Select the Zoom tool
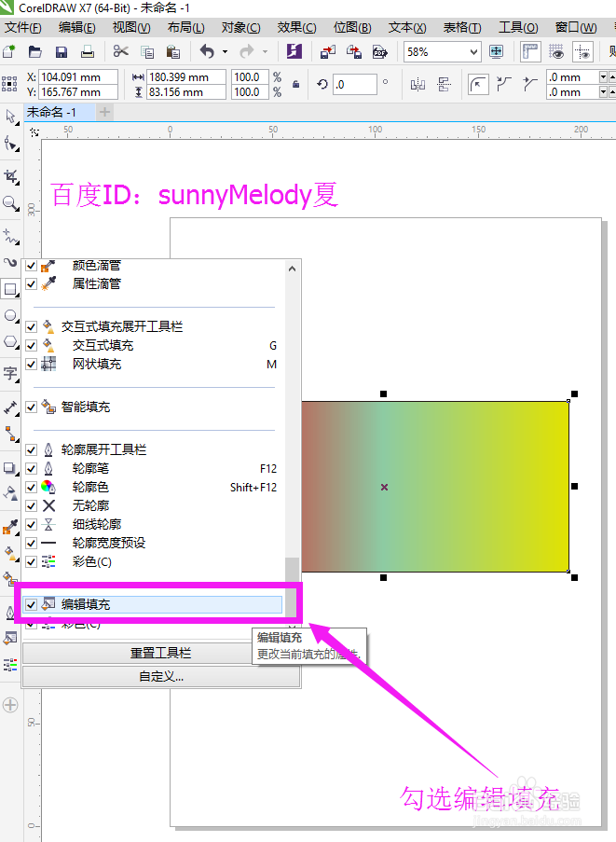The image size is (616, 842). 10,203
